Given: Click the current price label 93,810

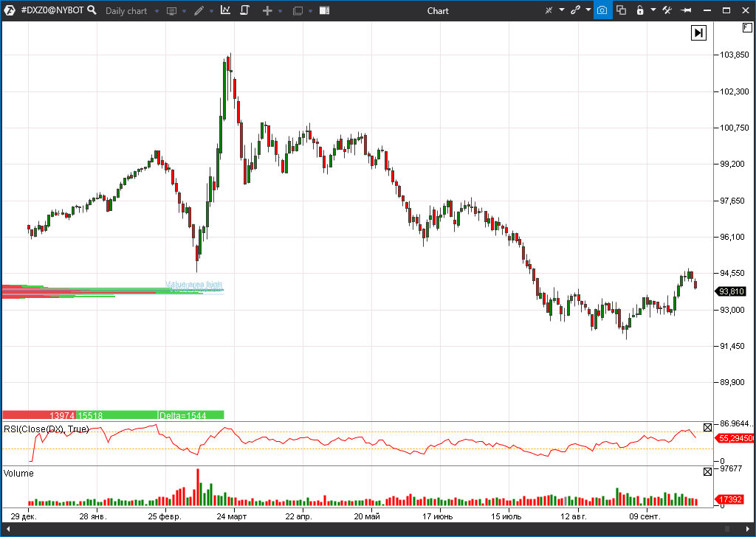Looking at the screenshot, I should [732, 291].
